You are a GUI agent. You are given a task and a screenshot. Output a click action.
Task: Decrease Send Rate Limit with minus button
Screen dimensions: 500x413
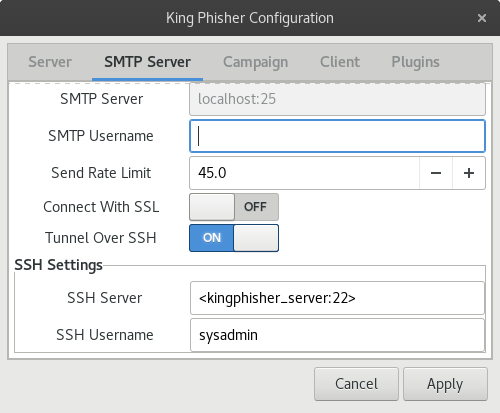pos(436,173)
